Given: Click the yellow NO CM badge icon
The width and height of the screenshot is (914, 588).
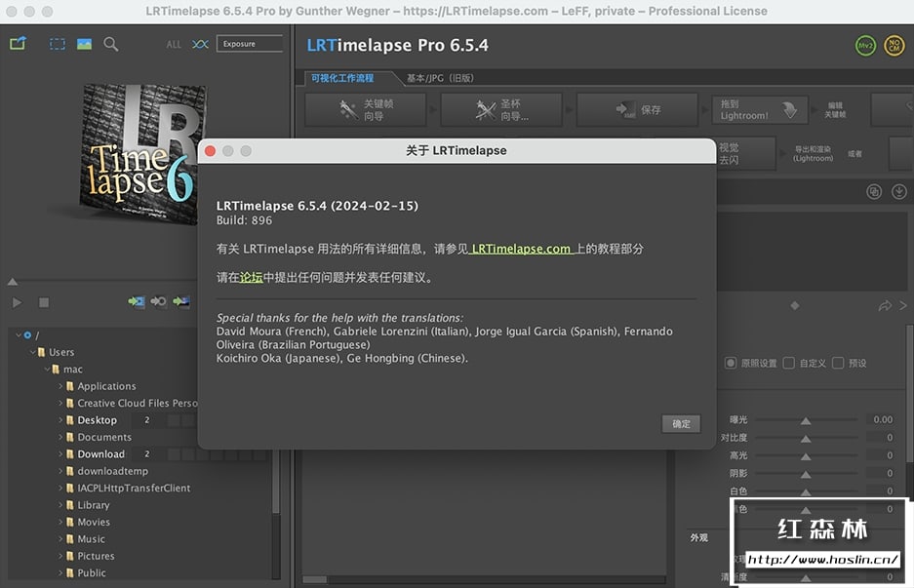Looking at the screenshot, I should pos(894,46).
